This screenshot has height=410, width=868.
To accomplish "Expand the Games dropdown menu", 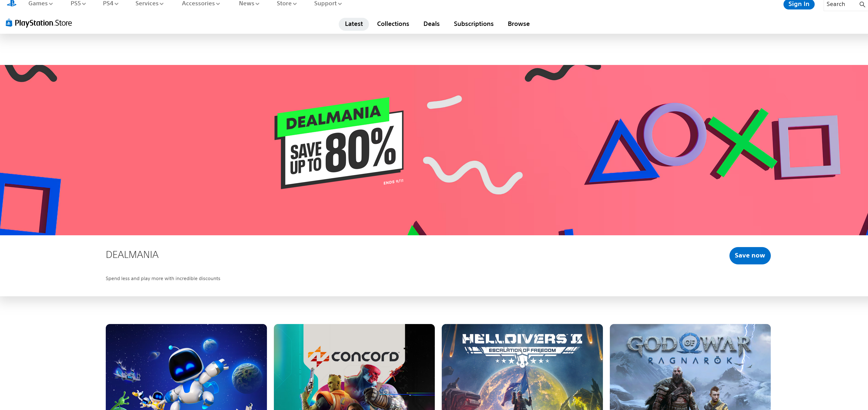I will click(x=40, y=3).
